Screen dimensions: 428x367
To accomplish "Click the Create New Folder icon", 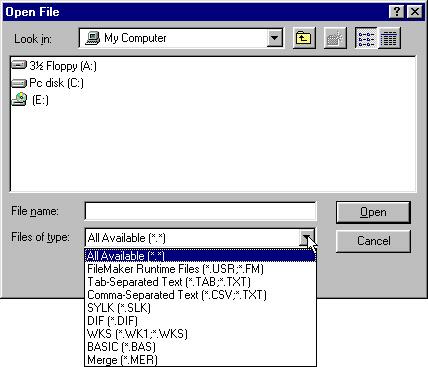I will pyautogui.click(x=335, y=38).
